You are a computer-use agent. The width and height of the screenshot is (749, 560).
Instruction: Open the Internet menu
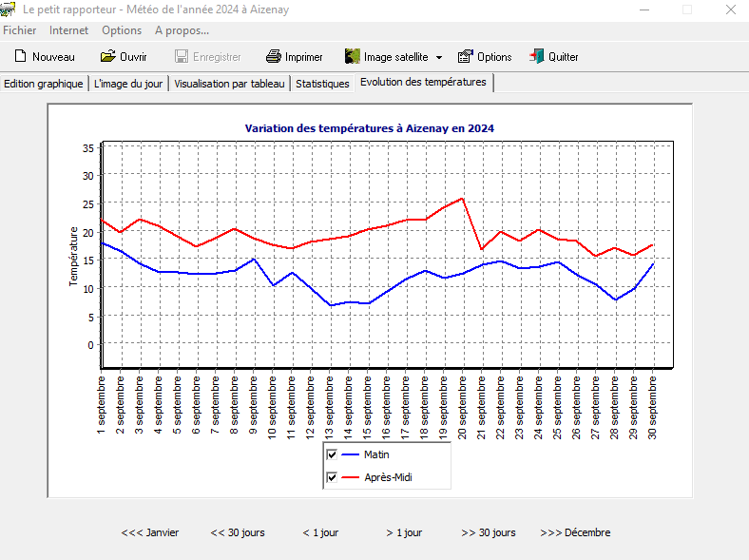[x=68, y=30]
